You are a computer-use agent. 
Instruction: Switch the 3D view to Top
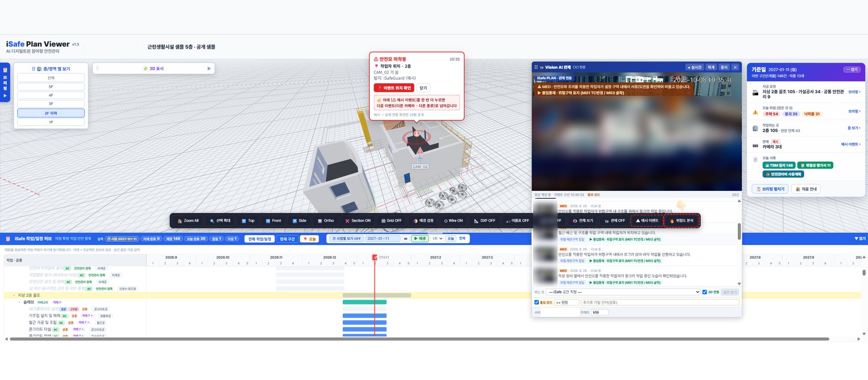248,221
